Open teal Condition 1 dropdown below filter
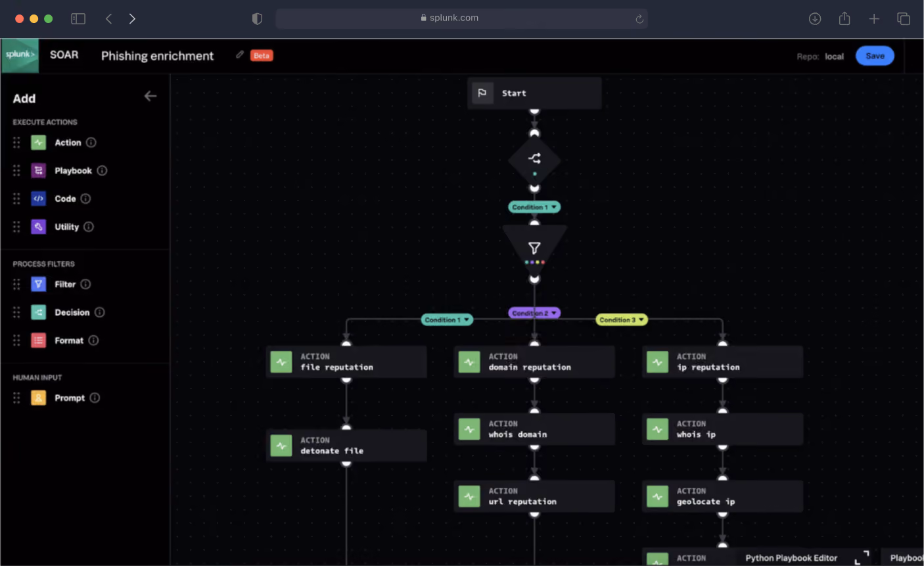This screenshot has width=924, height=566. [447, 320]
